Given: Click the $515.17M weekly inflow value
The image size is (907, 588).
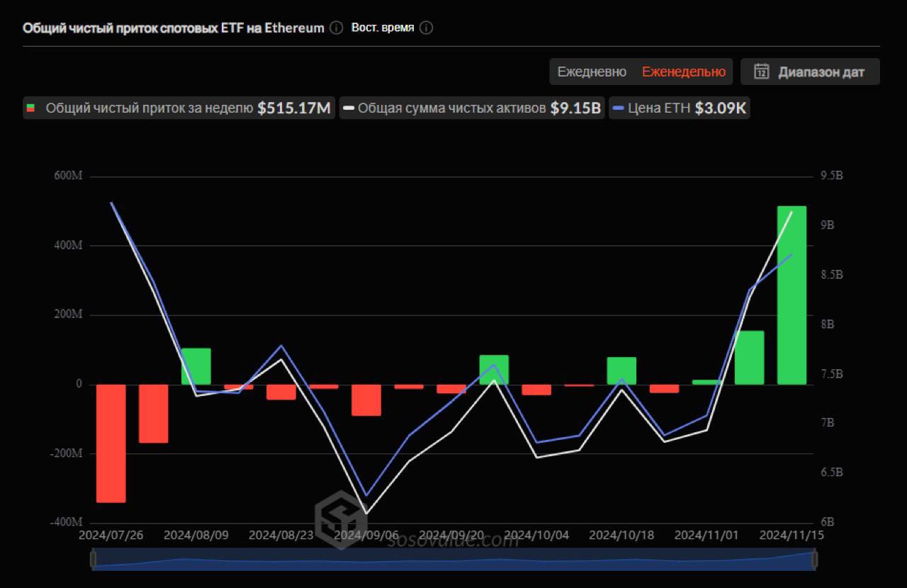Looking at the screenshot, I should pyautogui.click(x=294, y=108).
